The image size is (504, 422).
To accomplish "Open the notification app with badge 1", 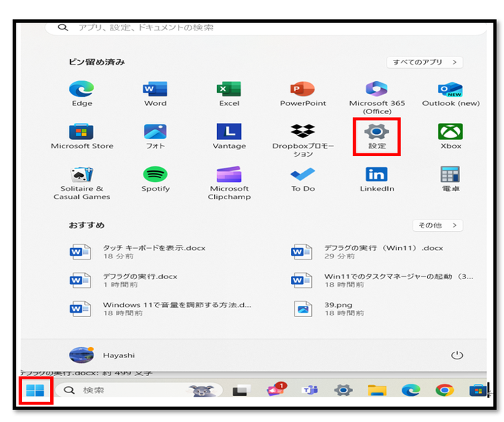I will pyautogui.click(x=276, y=389).
